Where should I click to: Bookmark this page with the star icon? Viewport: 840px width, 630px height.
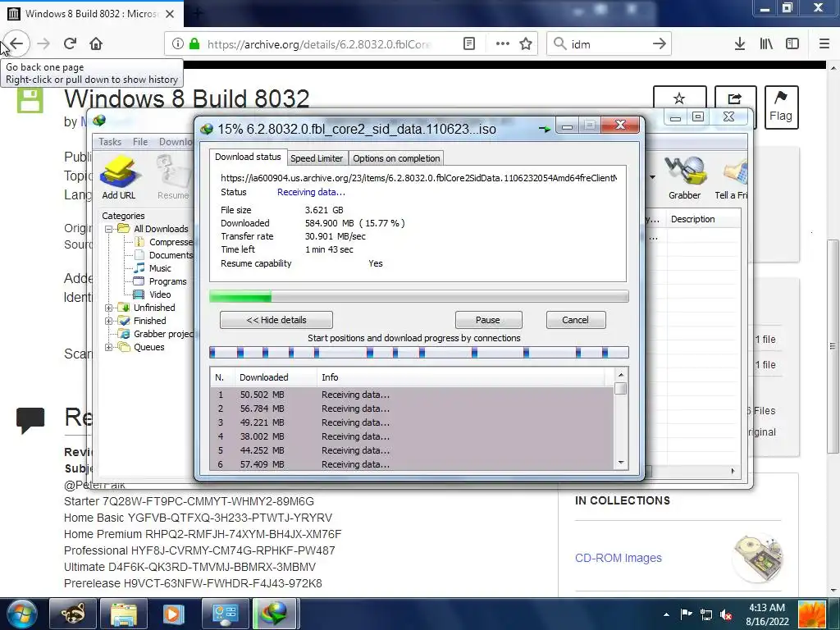[x=526, y=44]
